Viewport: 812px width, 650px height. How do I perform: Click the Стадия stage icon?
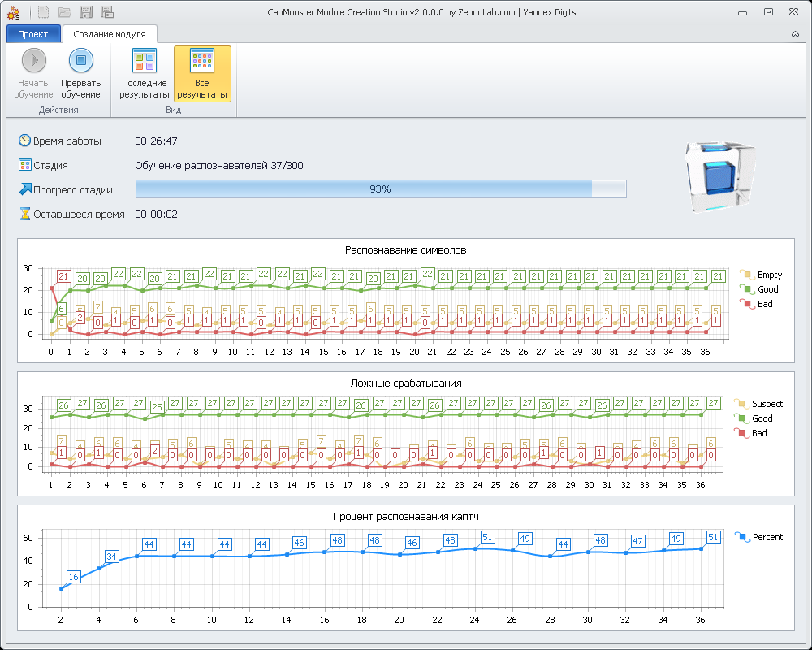pyautogui.click(x=24, y=165)
